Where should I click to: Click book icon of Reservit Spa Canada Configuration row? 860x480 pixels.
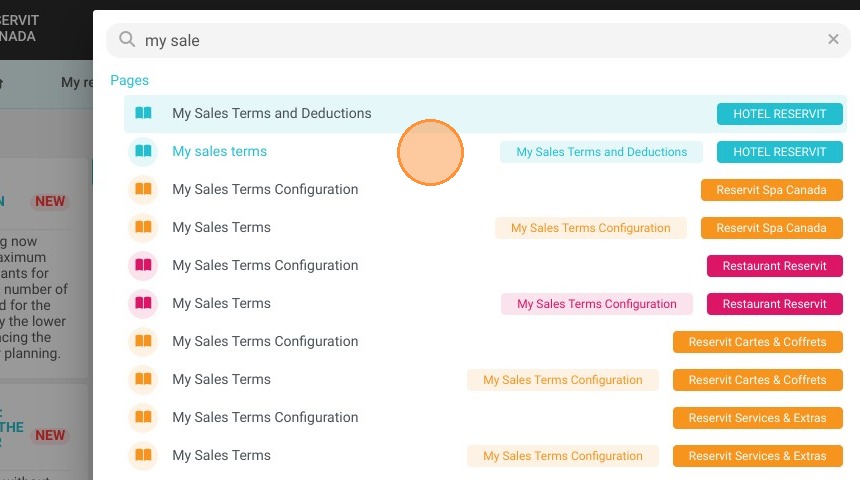point(143,189)
